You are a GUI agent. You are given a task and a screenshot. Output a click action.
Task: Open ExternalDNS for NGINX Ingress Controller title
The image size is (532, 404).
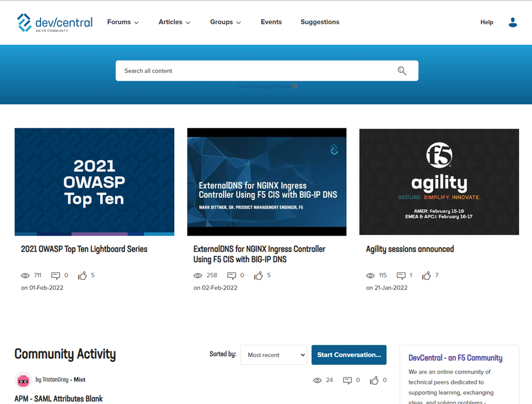tap(259, 254)
